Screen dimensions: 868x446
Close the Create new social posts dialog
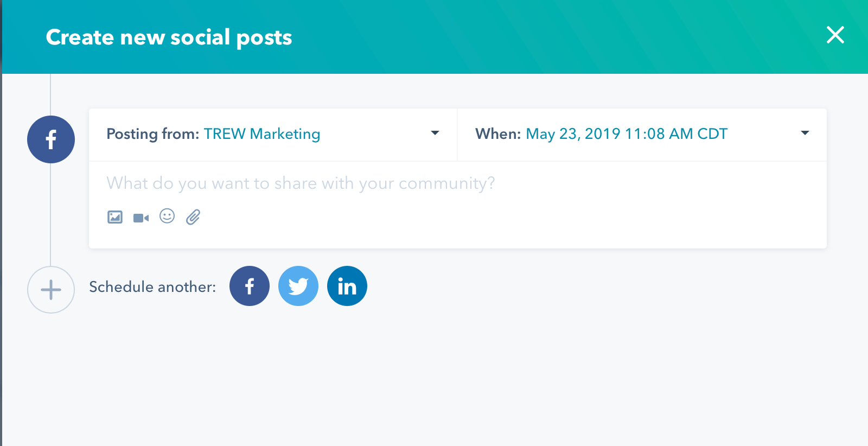click(x=835, y=35)
